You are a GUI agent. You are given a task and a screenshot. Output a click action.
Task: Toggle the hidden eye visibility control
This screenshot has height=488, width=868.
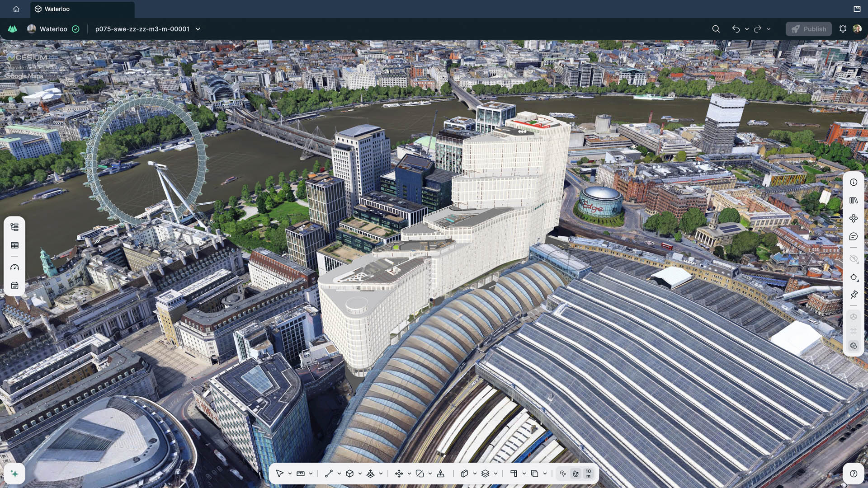[854, 259]
